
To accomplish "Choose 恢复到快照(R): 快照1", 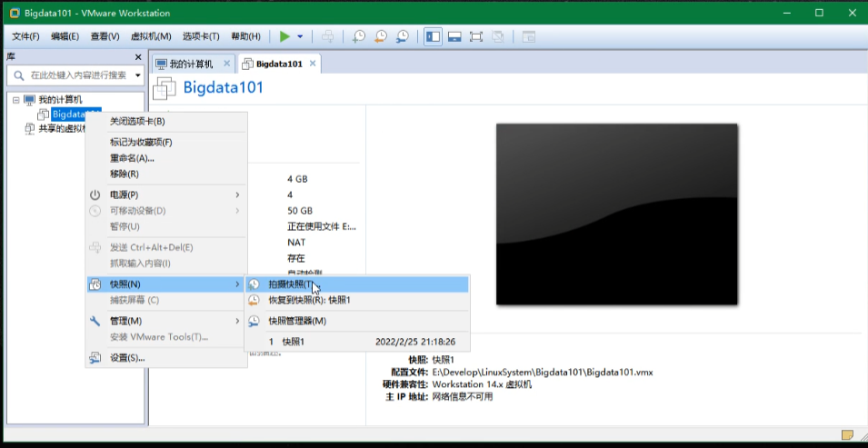I will pyautogui.click(x=357, y=300).
